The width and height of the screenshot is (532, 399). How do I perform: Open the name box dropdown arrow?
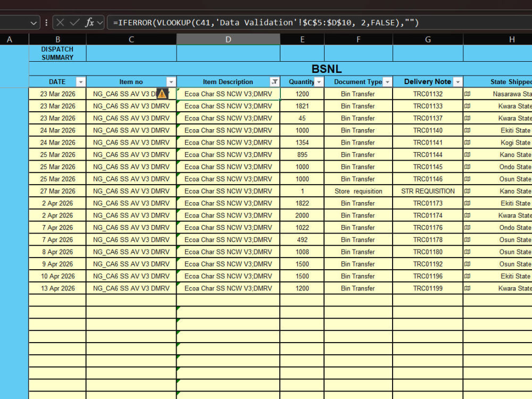tap(33, 23)
